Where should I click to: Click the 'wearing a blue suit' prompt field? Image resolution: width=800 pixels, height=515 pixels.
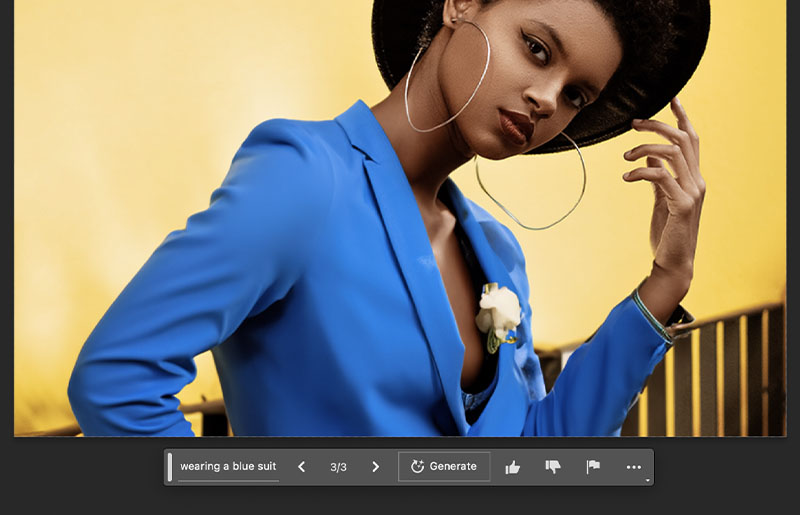pyautogui.click(x=228, y=467)
